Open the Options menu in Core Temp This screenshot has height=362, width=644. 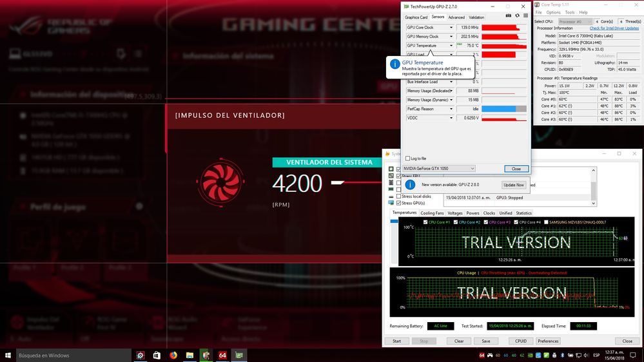point(553,12)
